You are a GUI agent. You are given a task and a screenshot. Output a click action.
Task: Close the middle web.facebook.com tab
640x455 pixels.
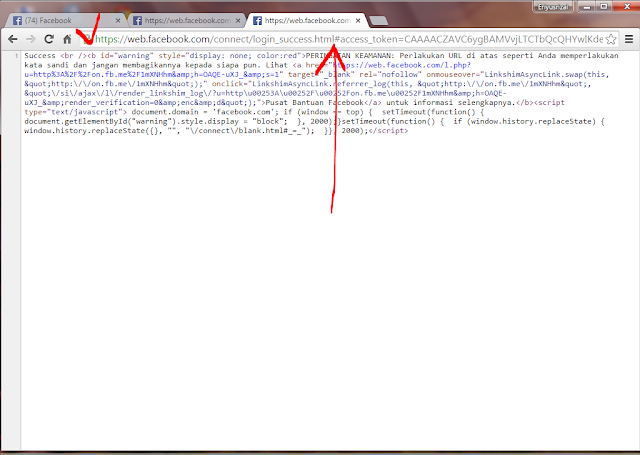tap(238, 20)
